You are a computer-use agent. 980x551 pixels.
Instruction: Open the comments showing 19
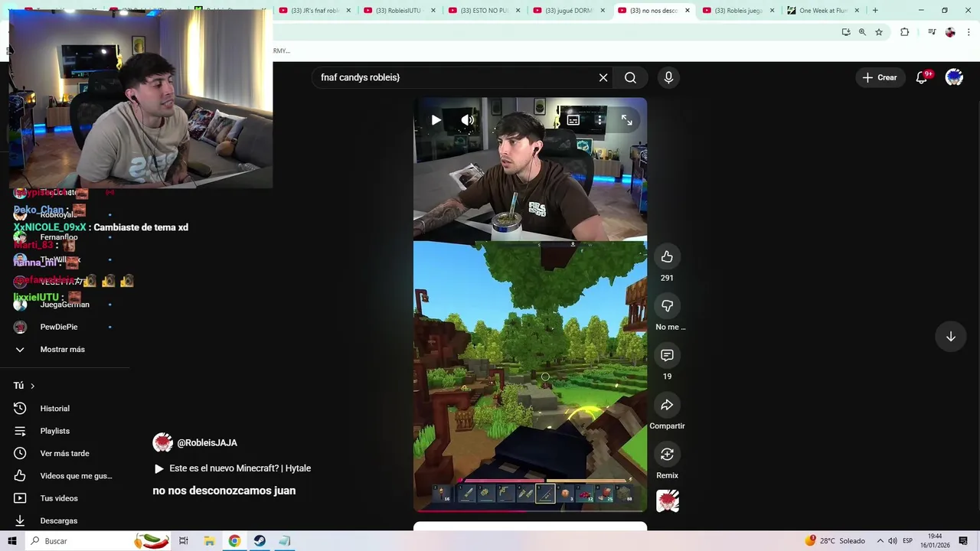point(667,355)
